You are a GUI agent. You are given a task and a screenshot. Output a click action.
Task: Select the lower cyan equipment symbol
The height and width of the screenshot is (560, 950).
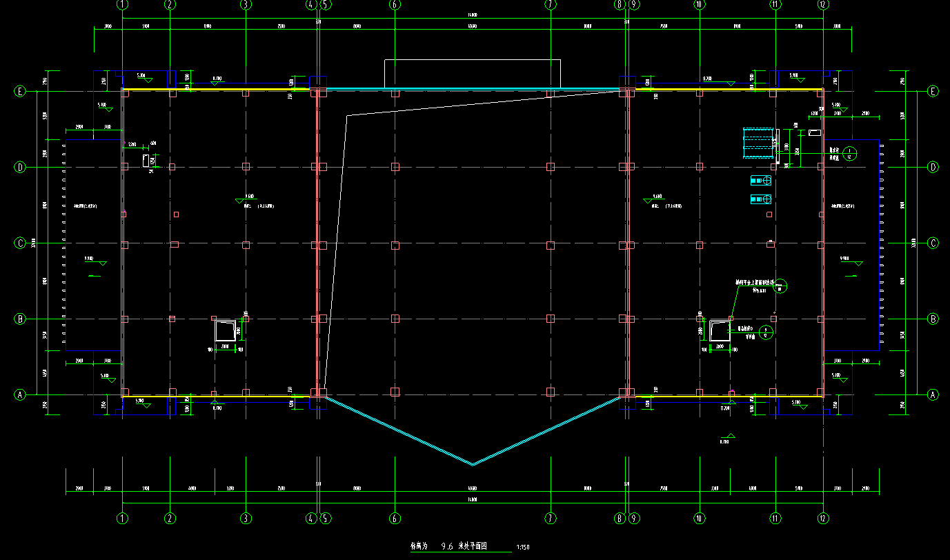760,199
